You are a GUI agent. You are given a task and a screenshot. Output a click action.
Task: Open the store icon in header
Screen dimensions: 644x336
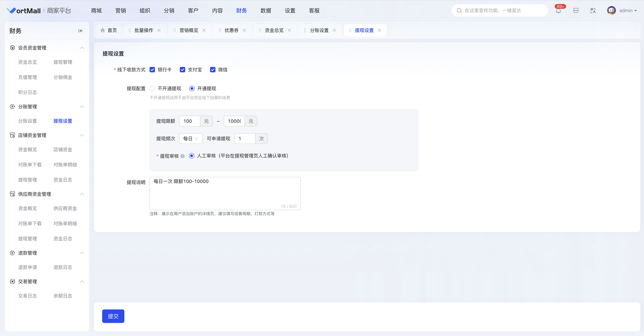pos(576,11)
